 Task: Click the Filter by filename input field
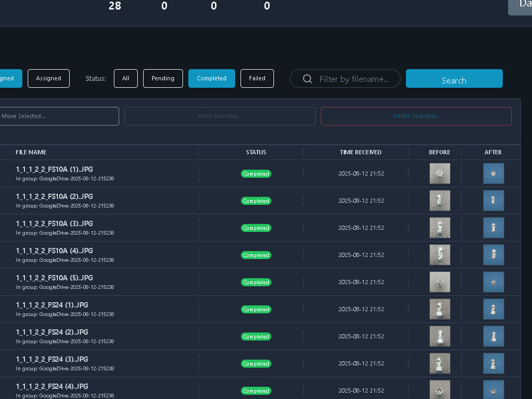click(345, 79)
